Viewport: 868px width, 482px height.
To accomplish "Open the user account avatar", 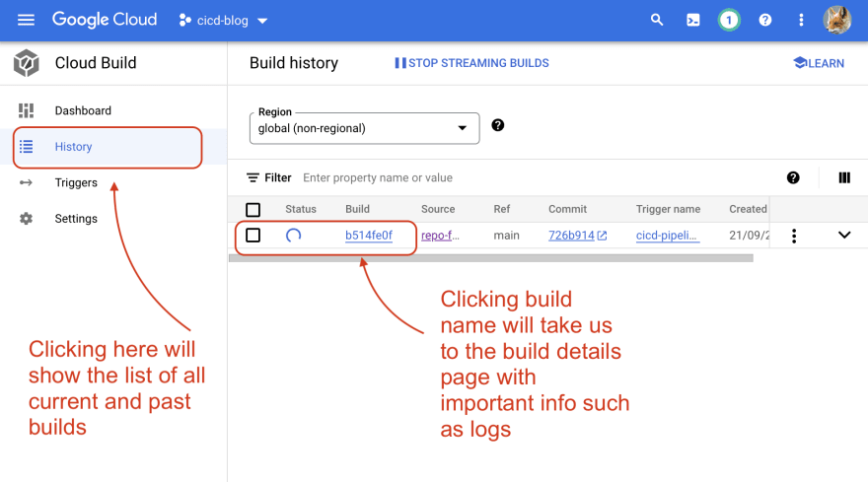I will 837,20.
